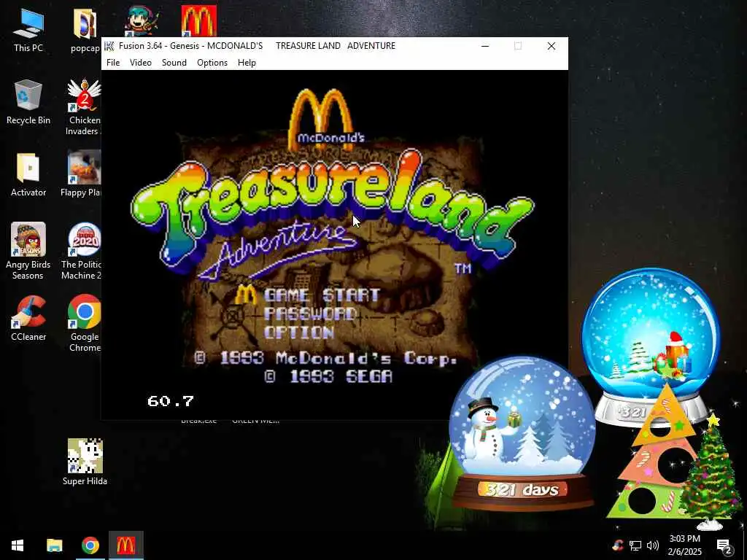The image size is (747, 560).
Task: Select the Recycle Bin icon
Action: [28, 102]
